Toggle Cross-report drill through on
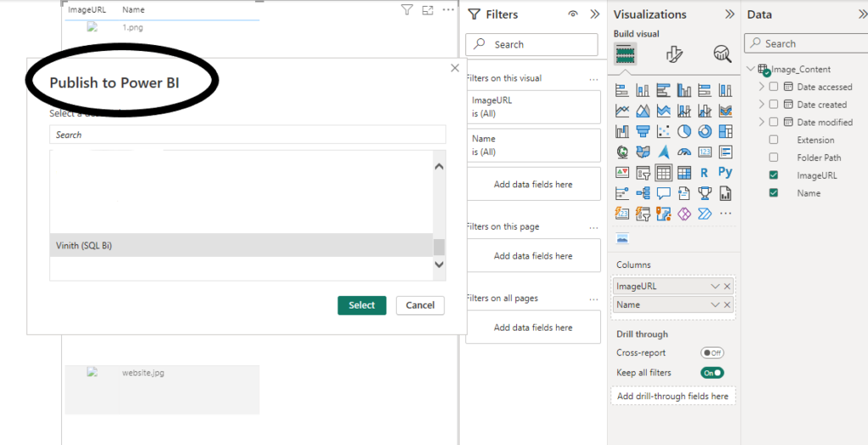Viewport: 868px width, 445px height. pos(712,353)
